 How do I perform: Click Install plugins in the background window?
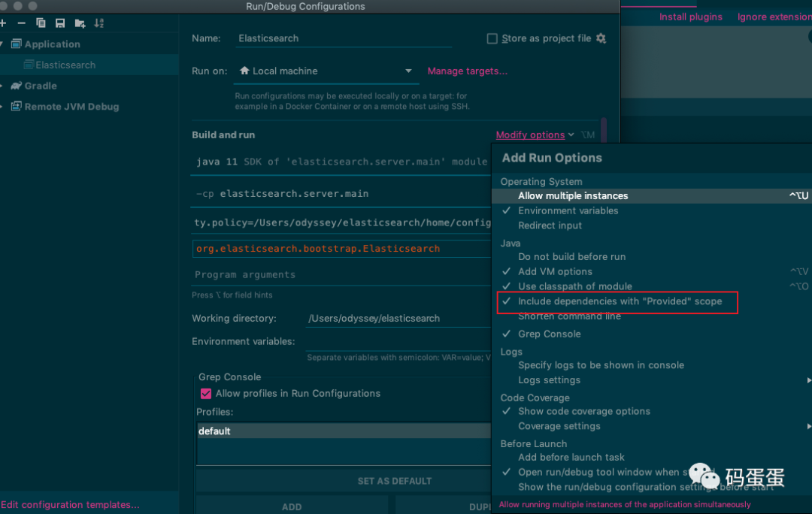(690, 17)
